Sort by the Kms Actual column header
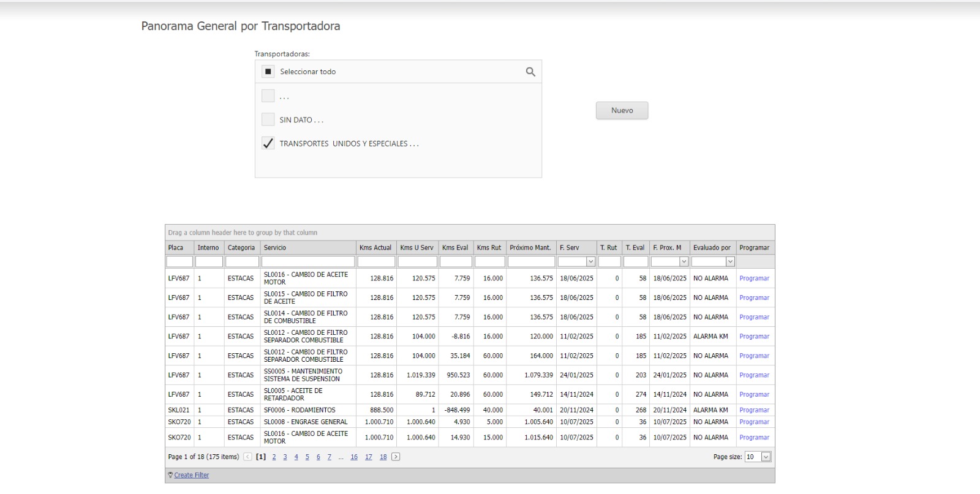Viewport: 980px width, 494px height. (x=375, y=248)
